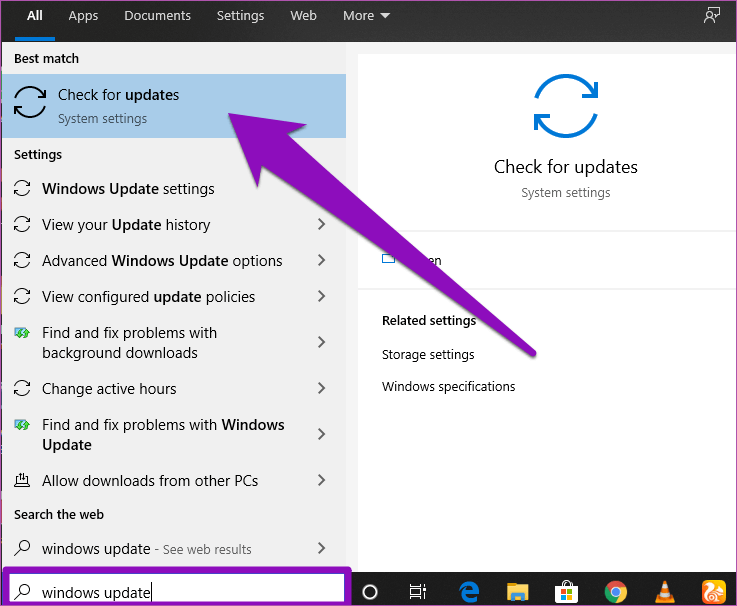The width and height of the screenshot is (737, 606).
Task: Open the feedback icon in the search header
Action: coord(712,16)
